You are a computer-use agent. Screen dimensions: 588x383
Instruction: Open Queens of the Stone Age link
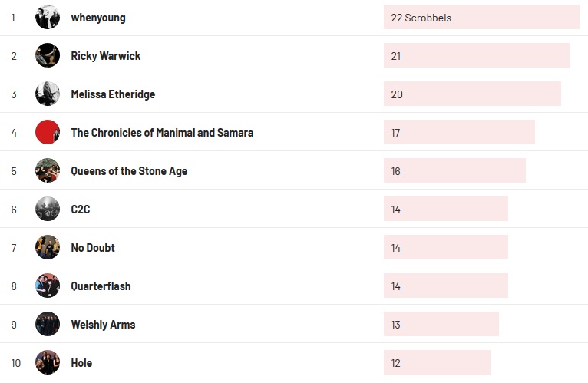point(129,171)
